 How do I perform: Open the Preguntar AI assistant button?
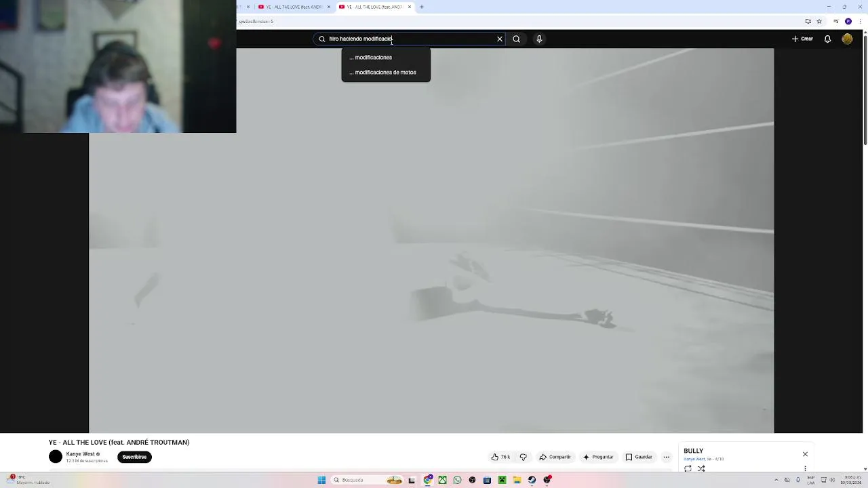pos(598,457)
